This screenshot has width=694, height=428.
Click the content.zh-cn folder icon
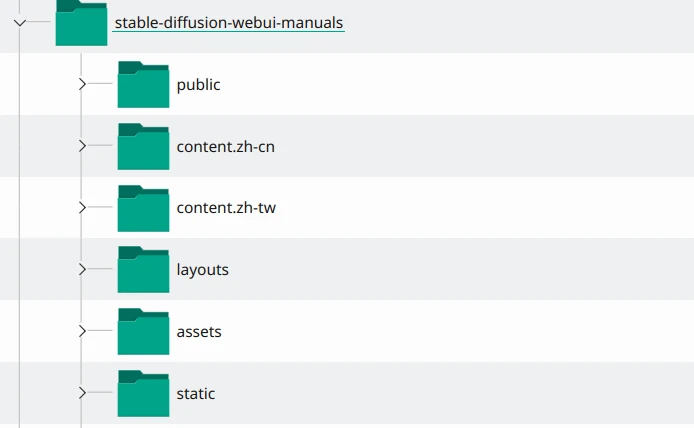pyautogui.click(x=143, y=147)
